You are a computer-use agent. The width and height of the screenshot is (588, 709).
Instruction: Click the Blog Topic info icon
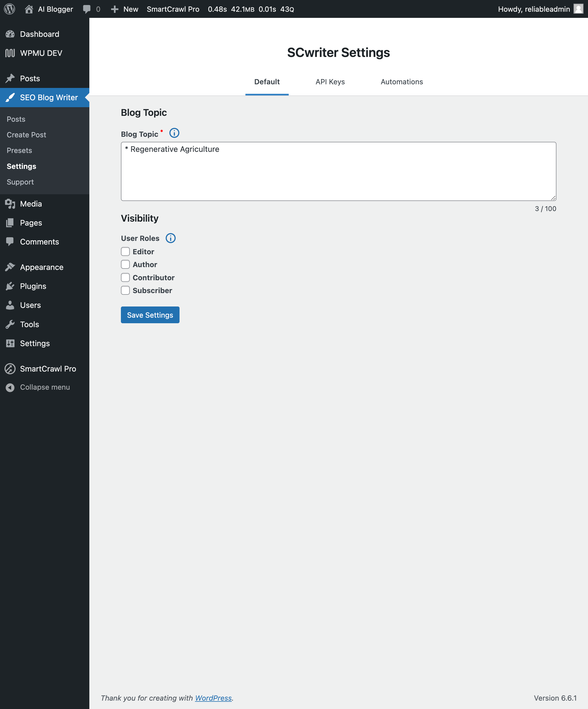[174, 133]
